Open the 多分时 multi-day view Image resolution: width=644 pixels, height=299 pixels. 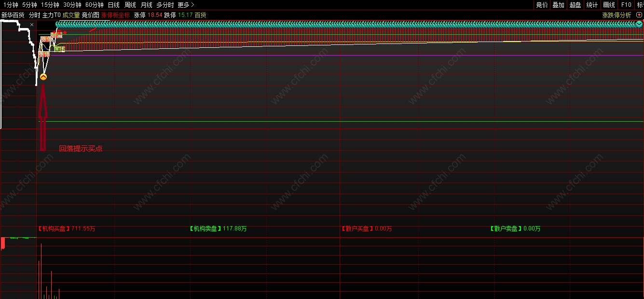click(165, 5)
